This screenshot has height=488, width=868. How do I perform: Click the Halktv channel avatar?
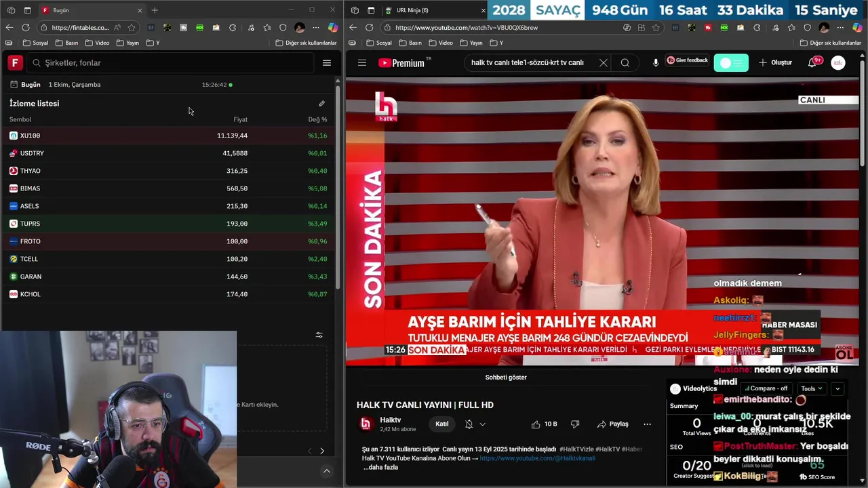[x=366, y=424]
